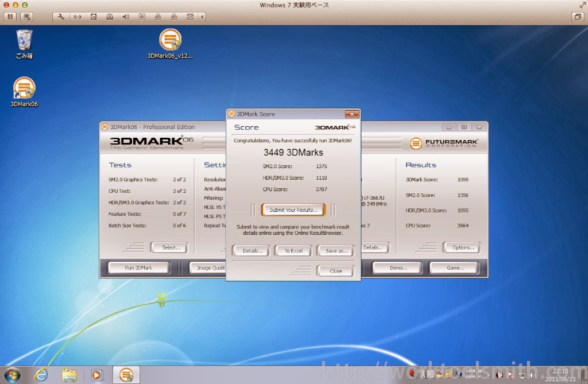Click Run 3DMark in main window
The width and height of the screenshot is (588, 384).
pyautogui.click(x=138, y=267)
